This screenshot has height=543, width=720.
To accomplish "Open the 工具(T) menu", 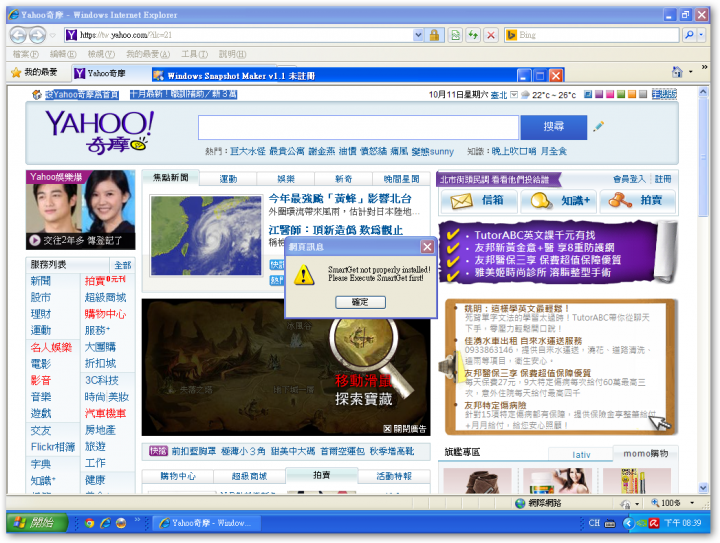I will click(194, 54).
